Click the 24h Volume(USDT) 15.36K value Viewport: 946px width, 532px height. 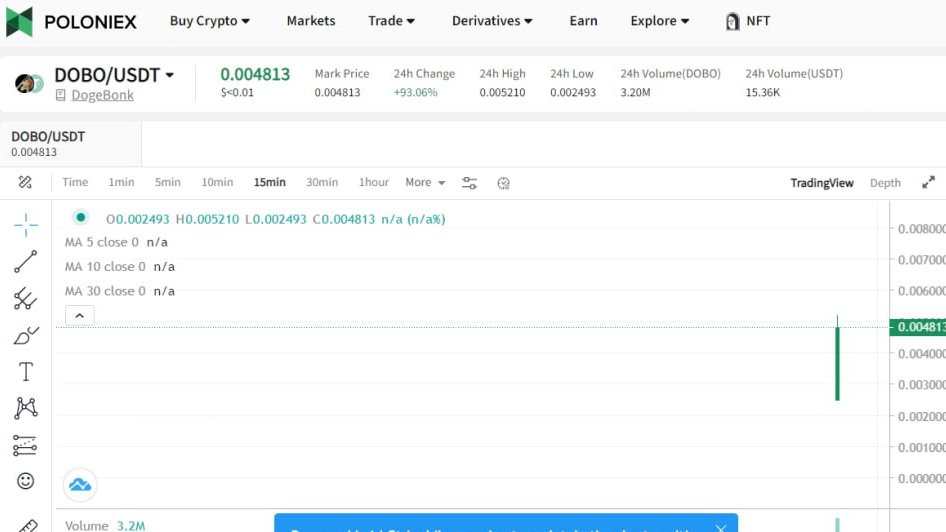[763, 92]
